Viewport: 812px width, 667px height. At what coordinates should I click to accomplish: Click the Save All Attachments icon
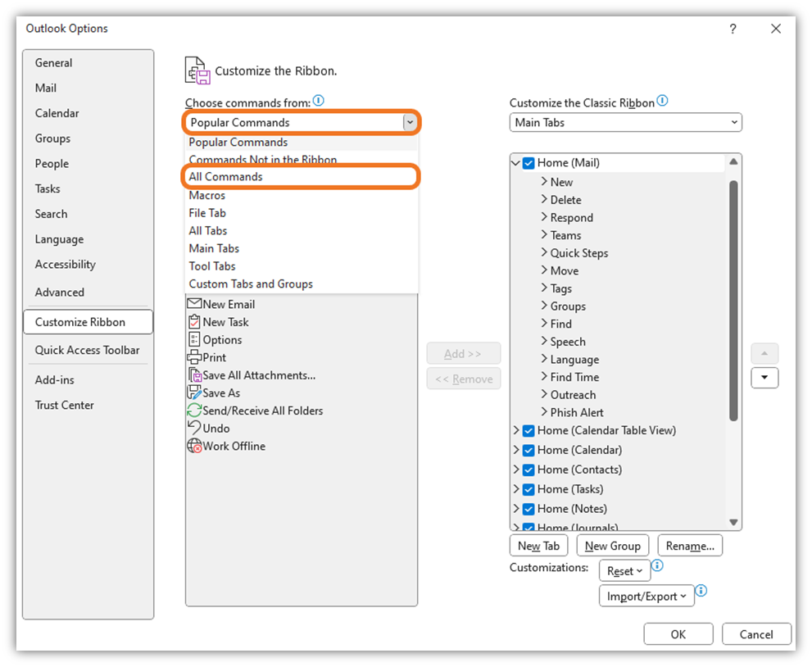(x=195, y=374)
